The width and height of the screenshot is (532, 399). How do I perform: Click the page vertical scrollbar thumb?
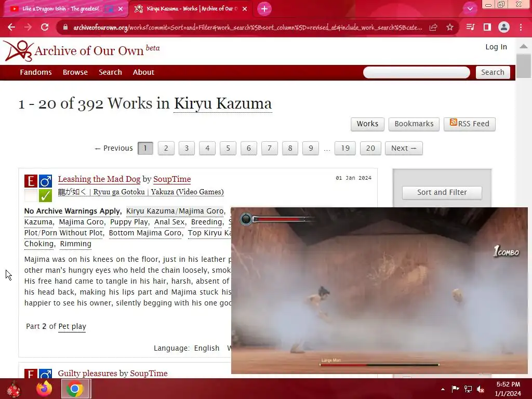pyautogui.click(x=524, y=66)
